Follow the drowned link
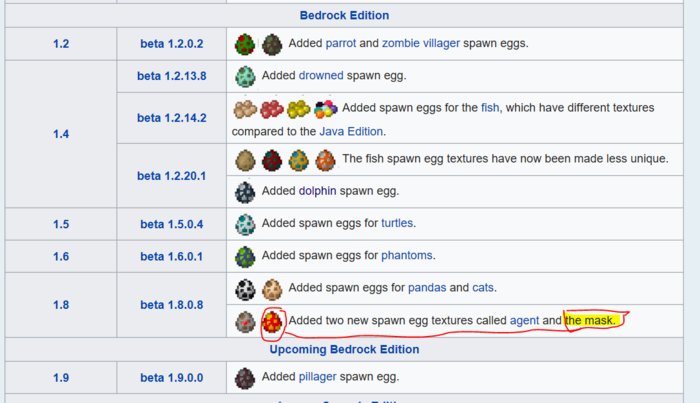The height and width of the screenshot is (403, 700). (x=321, y=75)
